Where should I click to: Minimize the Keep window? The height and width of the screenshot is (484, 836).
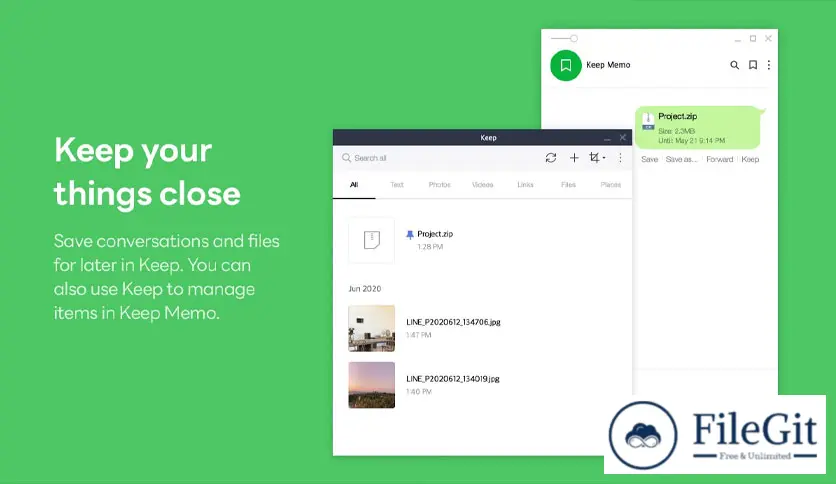607,138
